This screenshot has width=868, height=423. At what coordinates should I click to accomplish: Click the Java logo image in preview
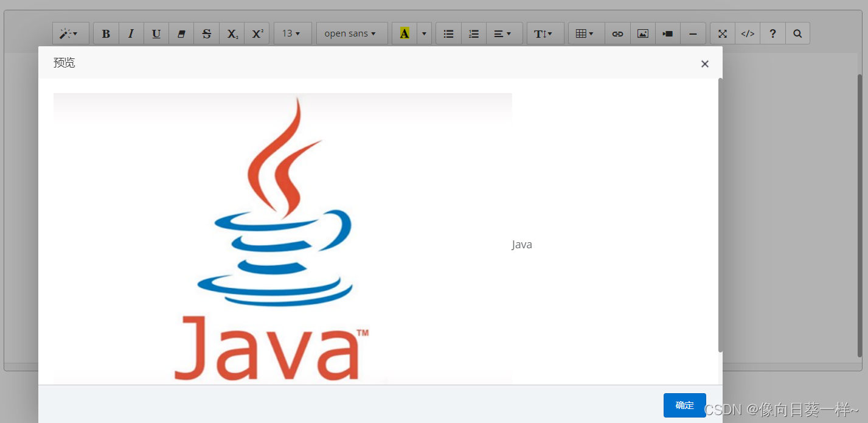(x=283, y=239)
